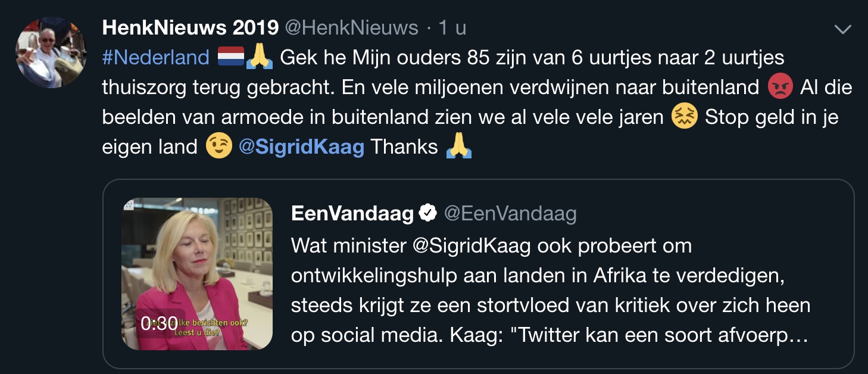
Task: Open the tweet's '1 u' timestamp
Action: pyautogui.click(x=452, y=27)
